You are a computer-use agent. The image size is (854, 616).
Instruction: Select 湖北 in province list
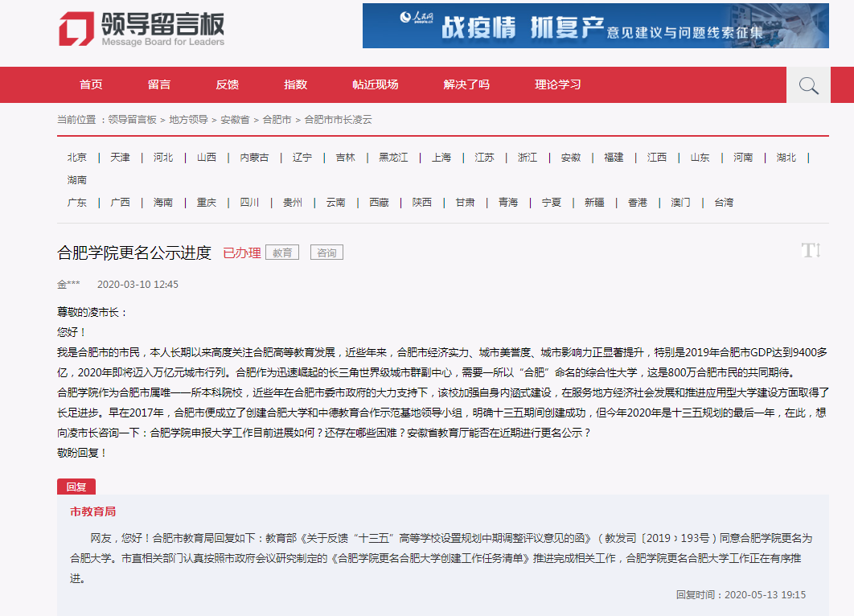[x=786, y=158]
